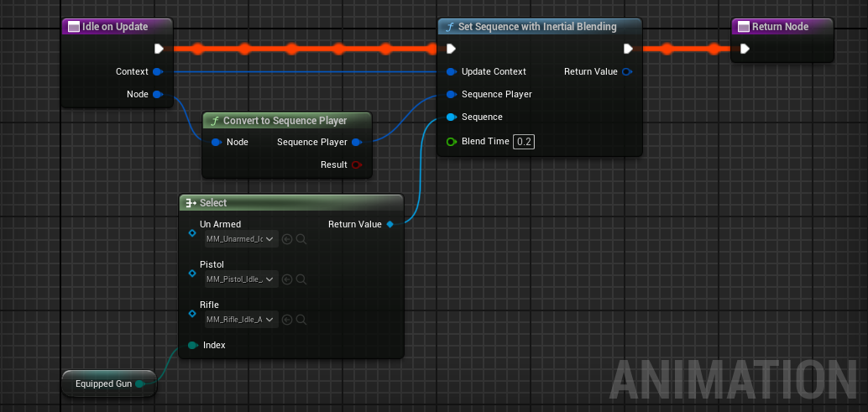Use selected asset arrow for Un Armed
This screenshot has width=868, height=412.
point(287,239)
